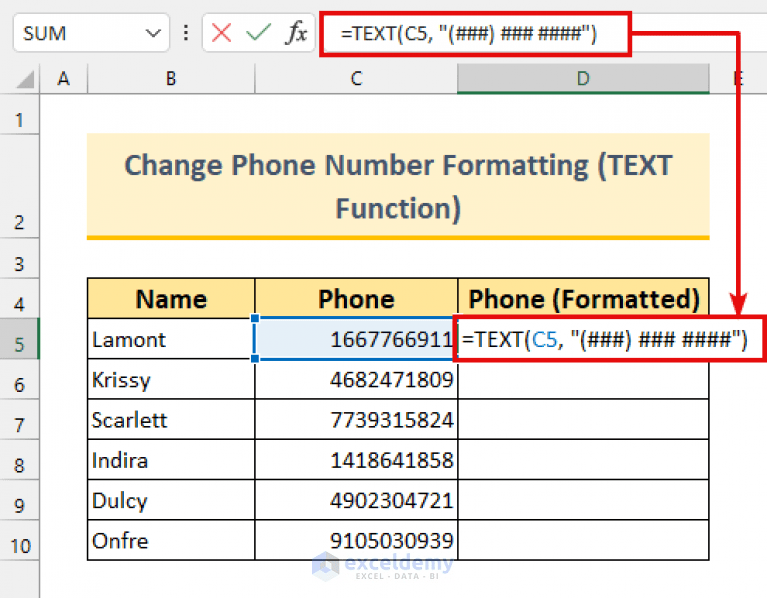Select row 7 header
Image resolution: width=767 pixels, height=598 pixels.
(x=20, y=419)
